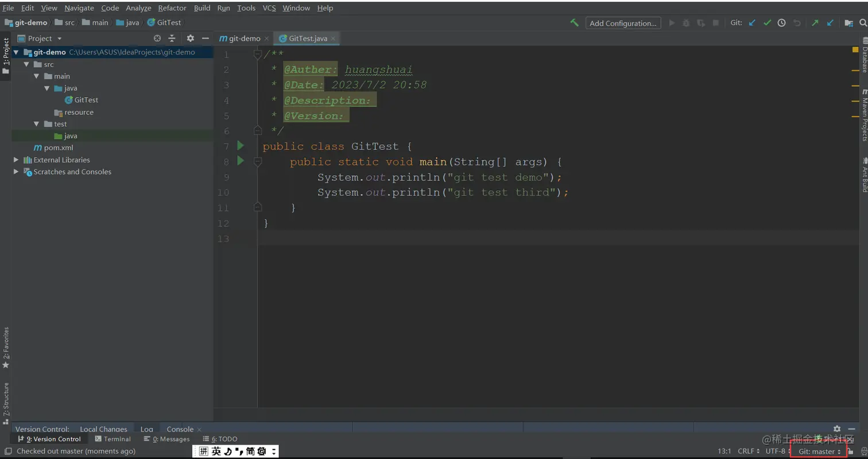868x459 pixels.
Task: Toggle the 1: Project side tool window
Action: click(6, 56)
